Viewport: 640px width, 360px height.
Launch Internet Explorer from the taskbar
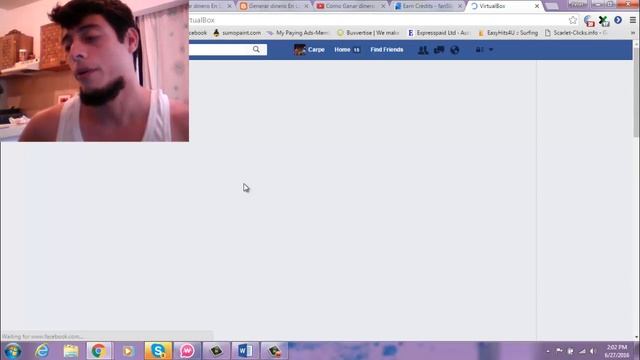tap(42, 351)
